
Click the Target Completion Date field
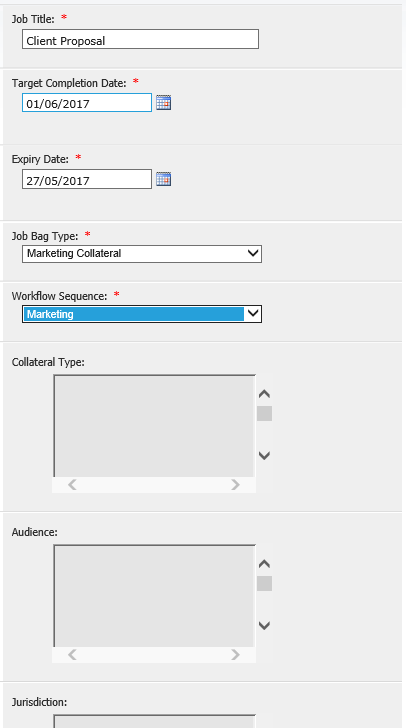click(x=87, y=103)
